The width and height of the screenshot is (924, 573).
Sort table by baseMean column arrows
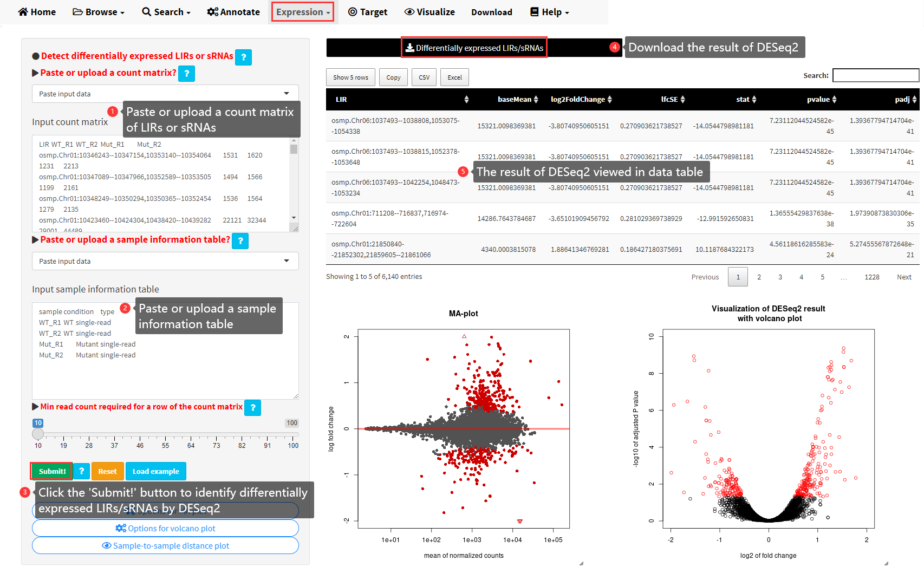536,100
